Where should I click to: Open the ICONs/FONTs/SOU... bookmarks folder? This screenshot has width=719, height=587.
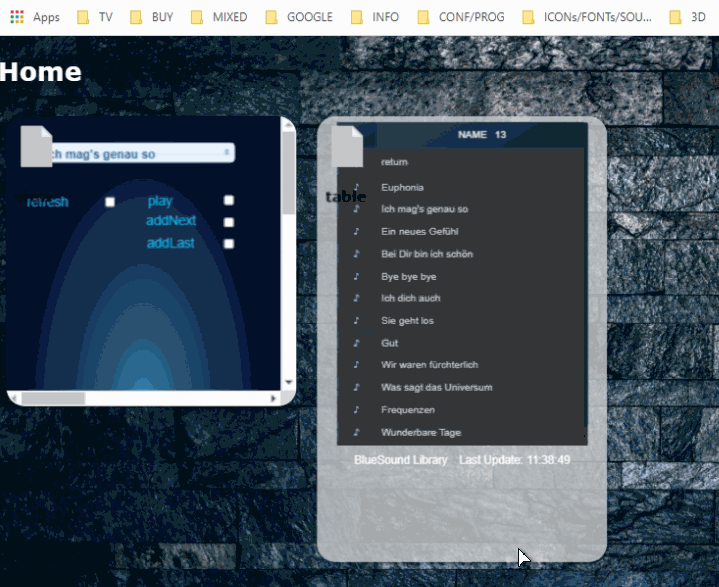pyautogui.click(x=587, y=17)
